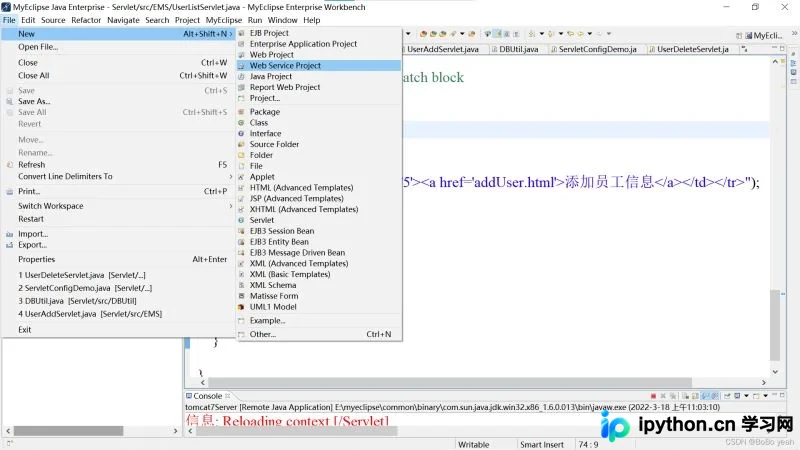Click JSP (Advanced Templates) entry
The height and width of the screenshot is (450, 800).
click(319, 198)
